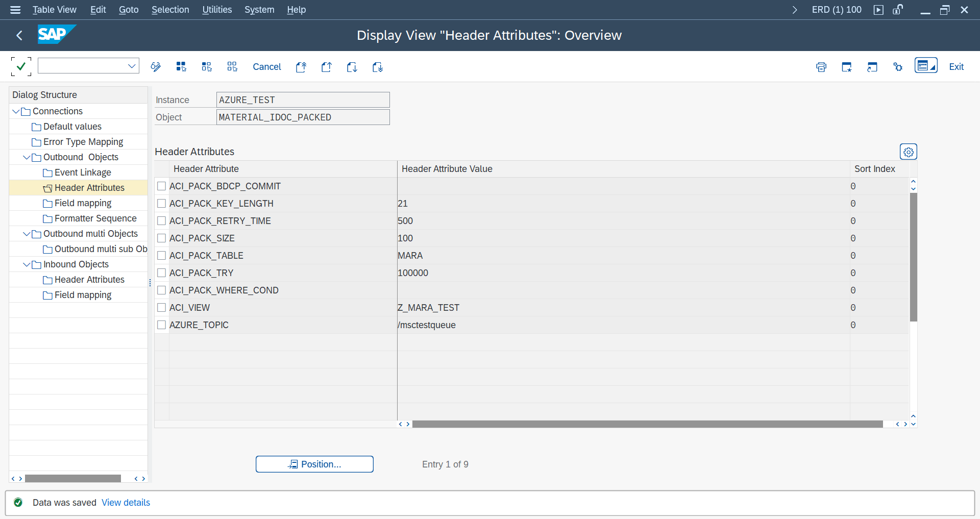Click Event Linkage folder icon
The image size is (980, 519).
(x=47, y=173)
